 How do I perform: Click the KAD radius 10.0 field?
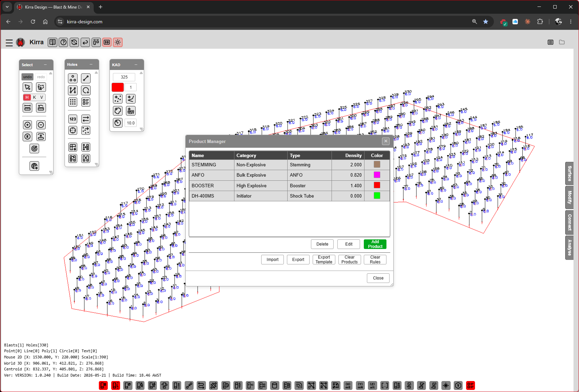[x=131, y=123]
